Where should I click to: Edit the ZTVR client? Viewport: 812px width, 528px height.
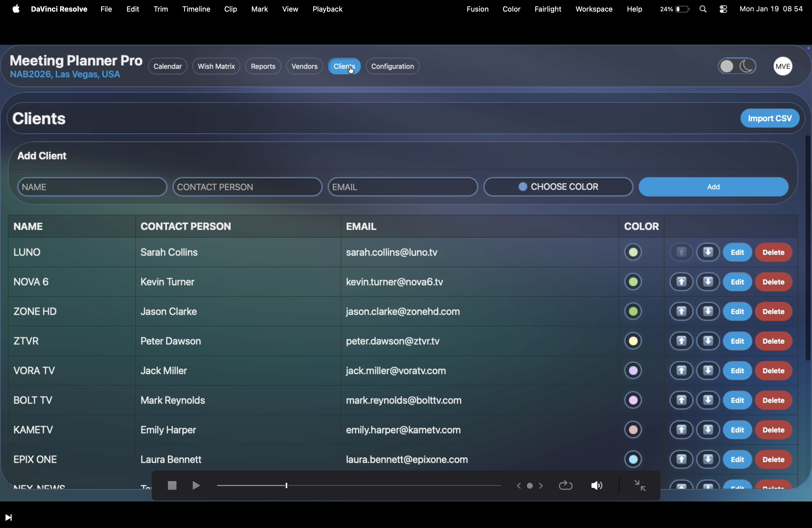(x=737, y=341)
